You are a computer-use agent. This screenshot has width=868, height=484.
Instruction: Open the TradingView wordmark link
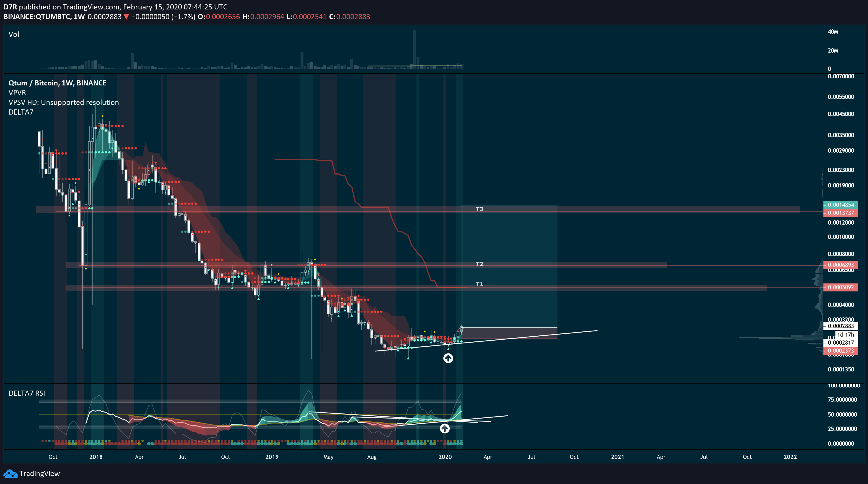pyautogui.click(x=39, y=473)
